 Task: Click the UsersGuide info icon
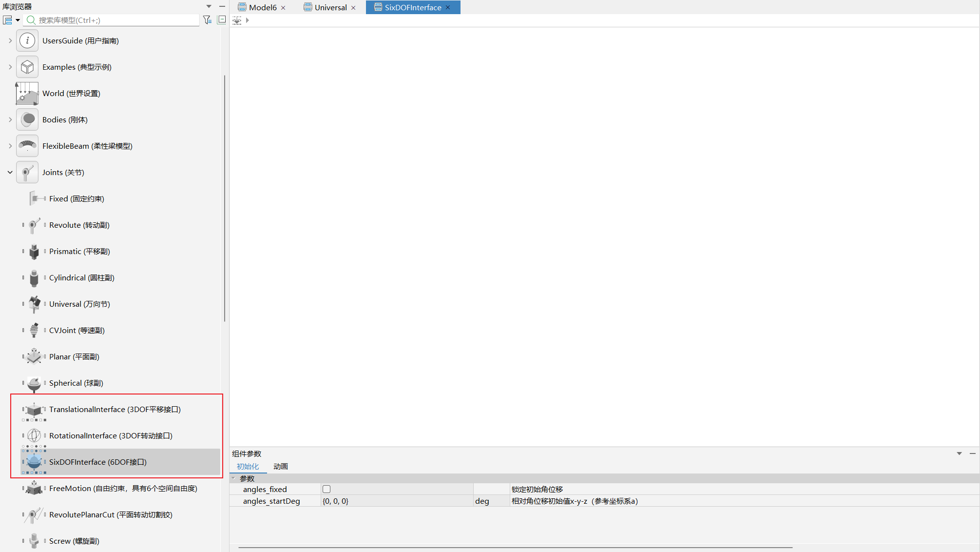(27, 40)
